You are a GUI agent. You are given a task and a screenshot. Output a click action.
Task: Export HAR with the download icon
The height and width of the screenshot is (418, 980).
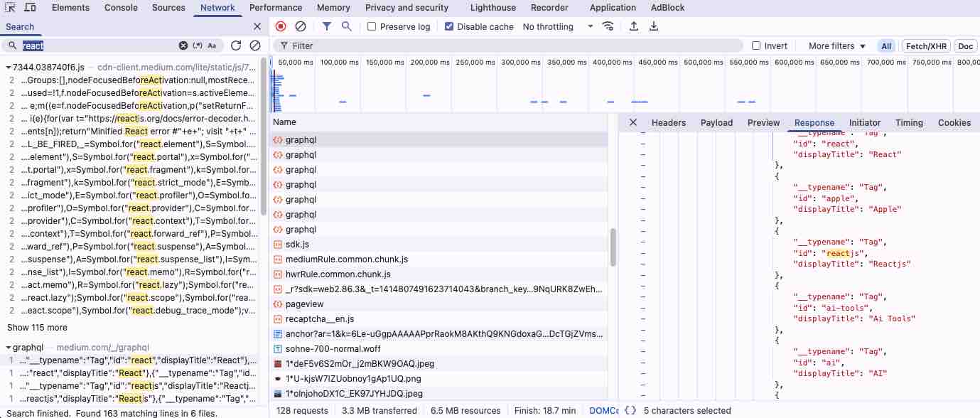point(654,26)
